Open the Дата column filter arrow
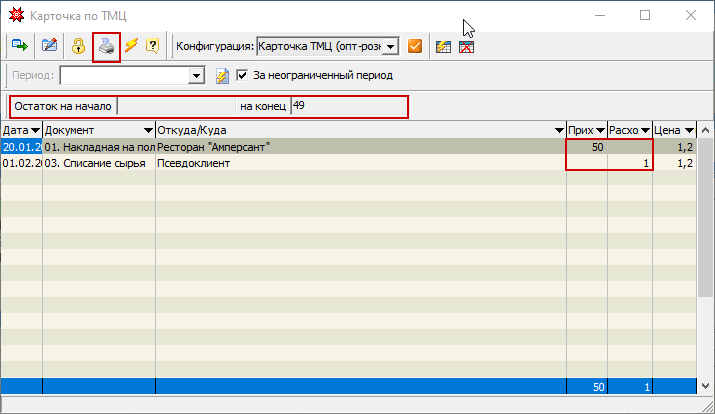 35,131
